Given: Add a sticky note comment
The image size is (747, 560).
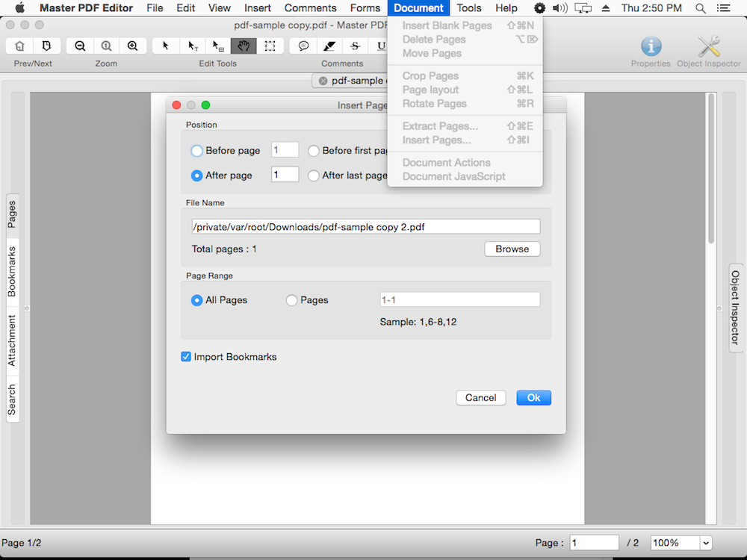Looking at the screenshot, I should (303, 46).
